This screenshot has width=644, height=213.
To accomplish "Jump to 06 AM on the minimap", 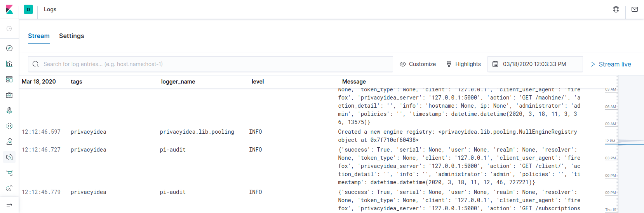I will pos(611,107).
